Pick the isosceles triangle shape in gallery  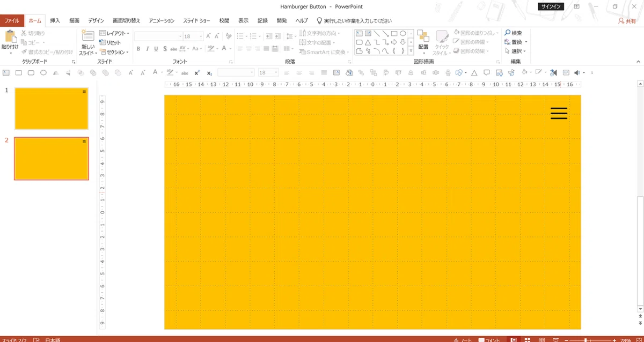368,42
